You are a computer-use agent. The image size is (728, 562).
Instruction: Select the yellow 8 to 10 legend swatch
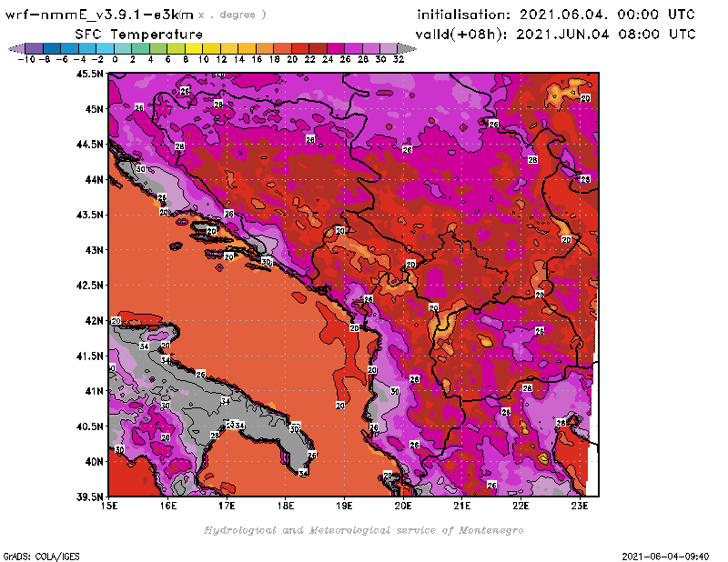(193, 47)
